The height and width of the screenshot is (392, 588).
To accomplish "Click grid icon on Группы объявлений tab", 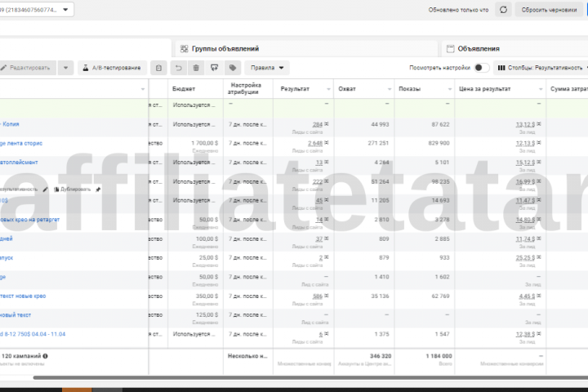I will click(184, 49).
